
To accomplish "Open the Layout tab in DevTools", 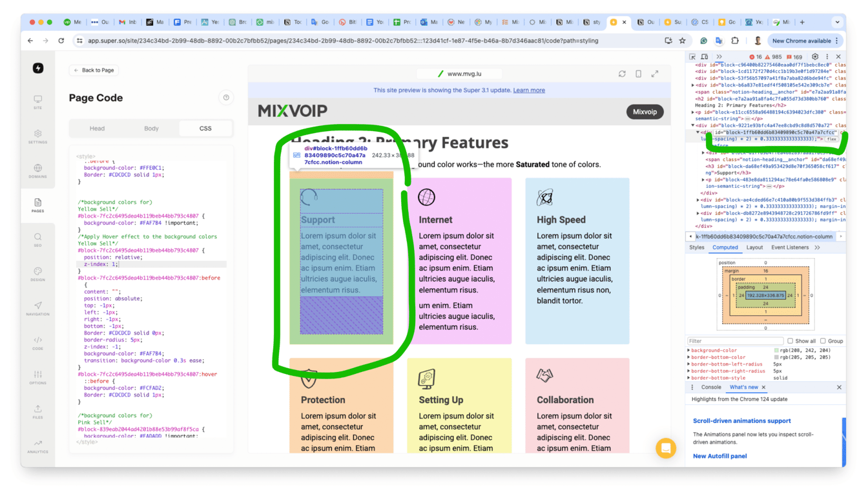I will tap(754, 247).
